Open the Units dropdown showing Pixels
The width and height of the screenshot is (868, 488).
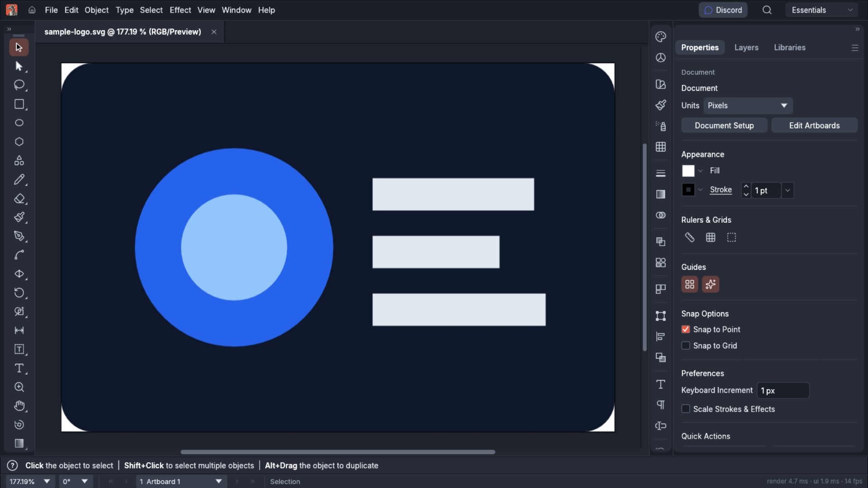click(x=748, y=106)
